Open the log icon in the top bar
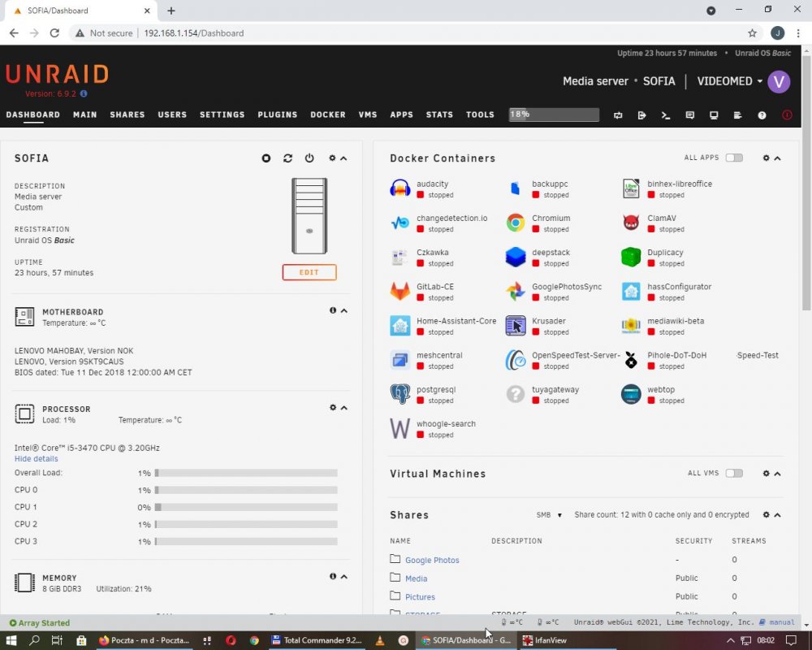 pos(738,115)
